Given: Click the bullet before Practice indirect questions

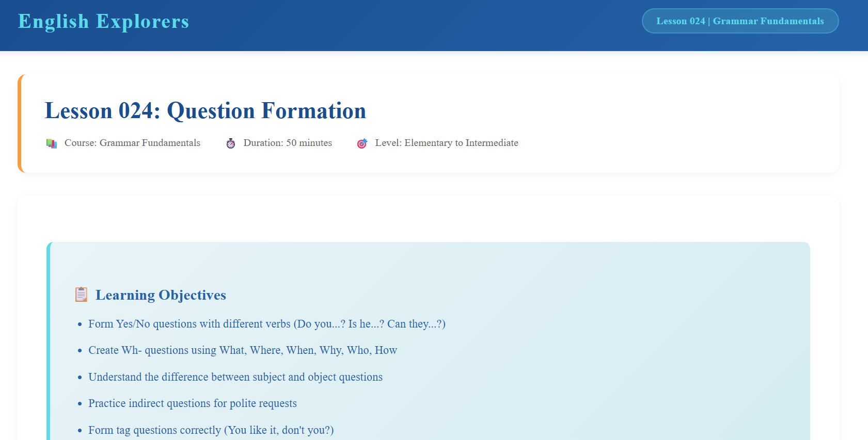Looking at the screenshot, I should (x=80, y=404).
